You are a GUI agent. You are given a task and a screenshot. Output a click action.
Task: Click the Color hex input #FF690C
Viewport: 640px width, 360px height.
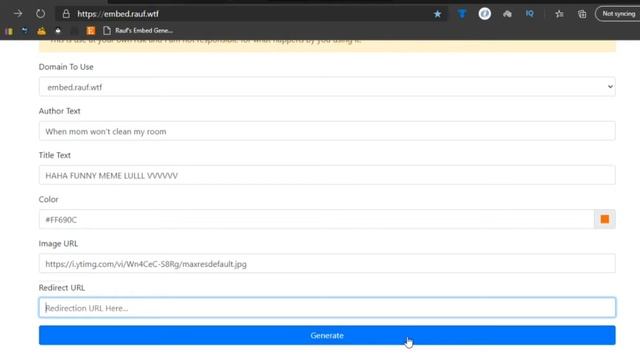pos(316,220)
